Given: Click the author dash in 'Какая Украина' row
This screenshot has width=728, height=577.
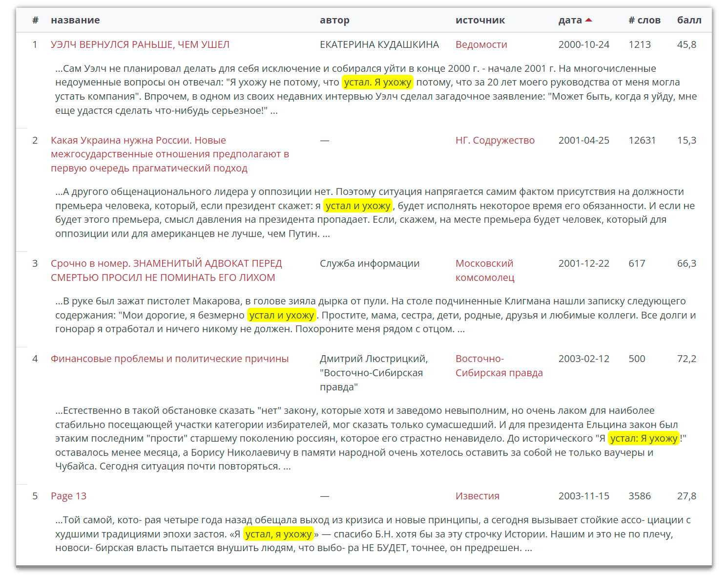Looking at the screenshot, I should pos(325,140).
